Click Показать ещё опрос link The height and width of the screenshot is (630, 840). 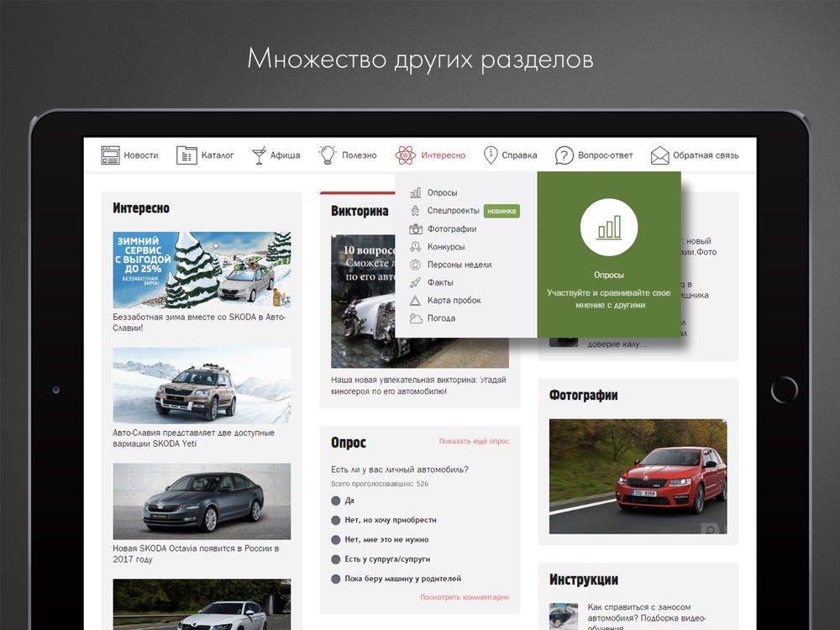tap(474, 442)
